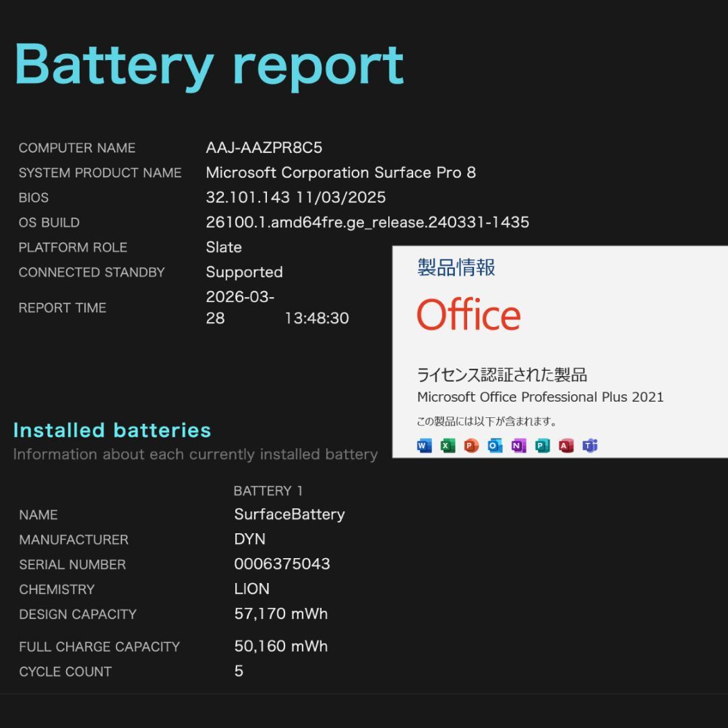The width and height of the screenshot is (728, 728).
Task: Click the SurfaceBattery name value
Action: pyautogui.click(x=289, y=514)
